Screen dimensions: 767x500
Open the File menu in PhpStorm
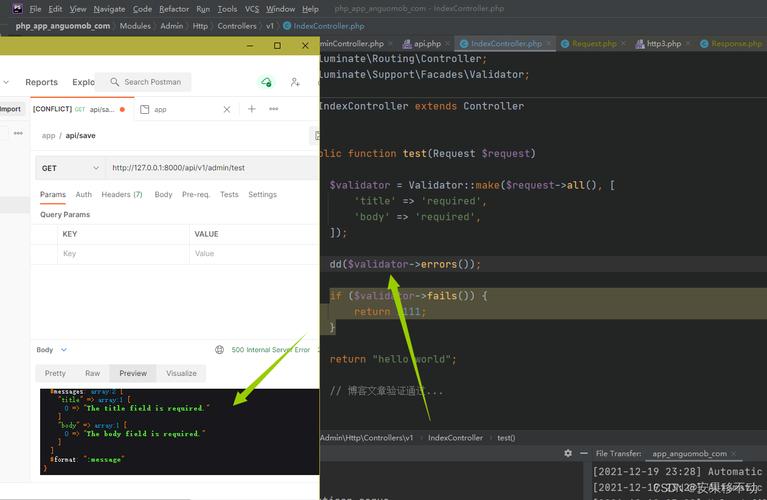point(35,9)
